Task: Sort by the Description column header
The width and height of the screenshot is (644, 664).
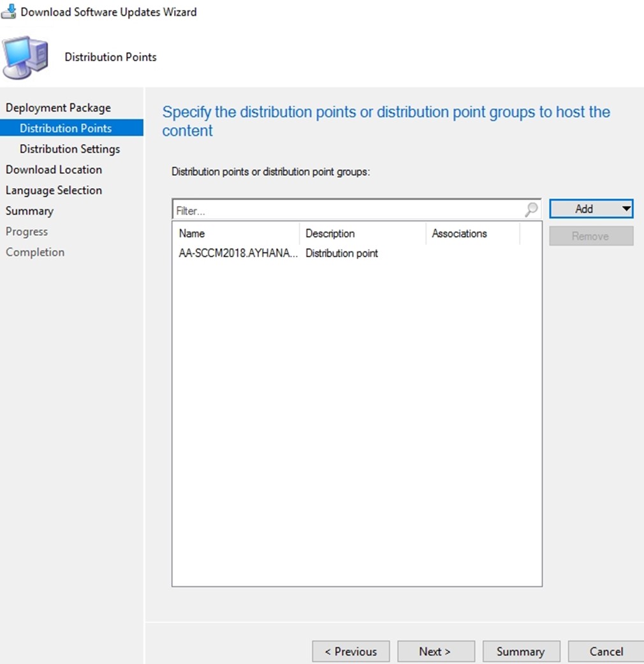Action: point(362,233)
